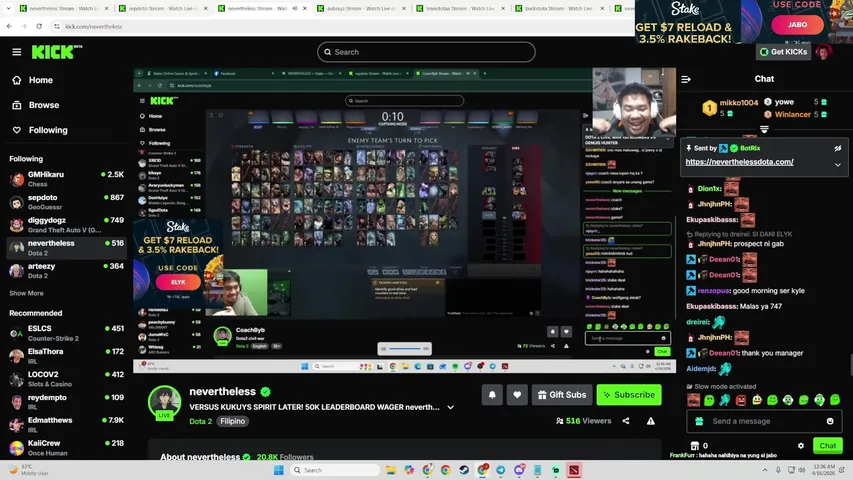853x480 pixels.
Task: Click the green Chat send button
Action: coord(827,446)
